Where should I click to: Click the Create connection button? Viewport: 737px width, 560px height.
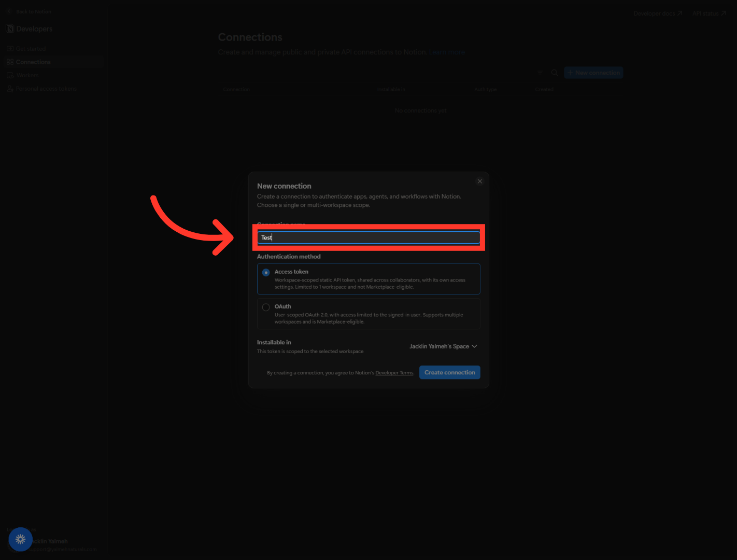coord(450,372)
